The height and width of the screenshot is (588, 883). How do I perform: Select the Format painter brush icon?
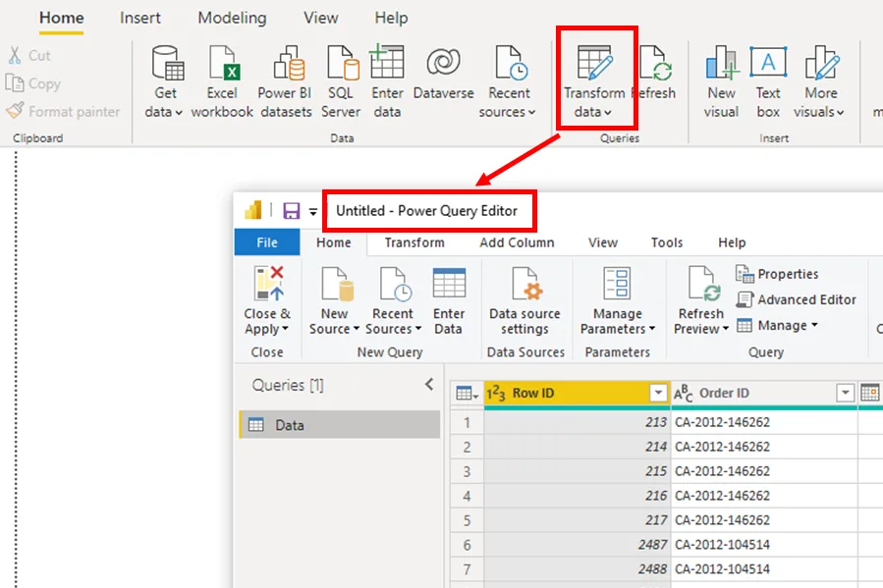[15, 110]
